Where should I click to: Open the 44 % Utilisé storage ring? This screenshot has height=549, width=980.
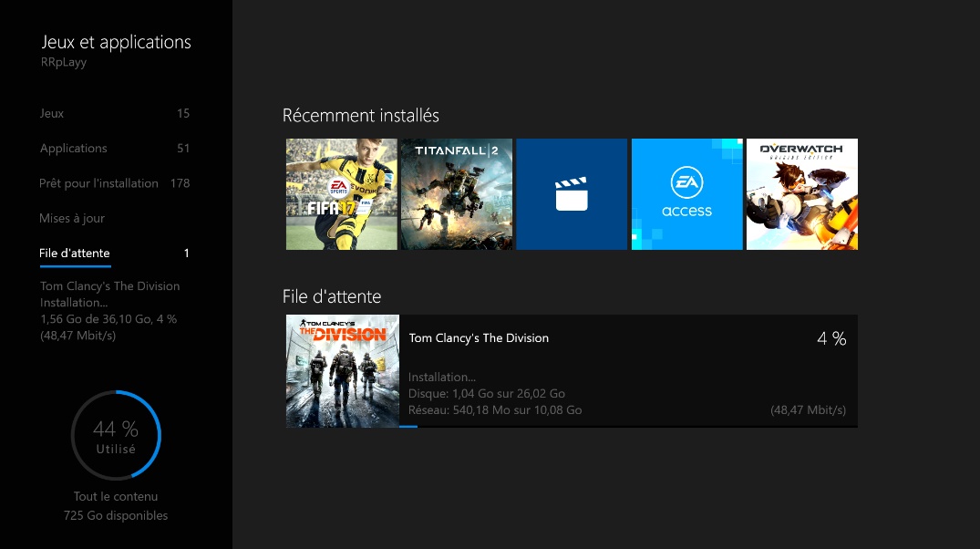pos(117,435)
